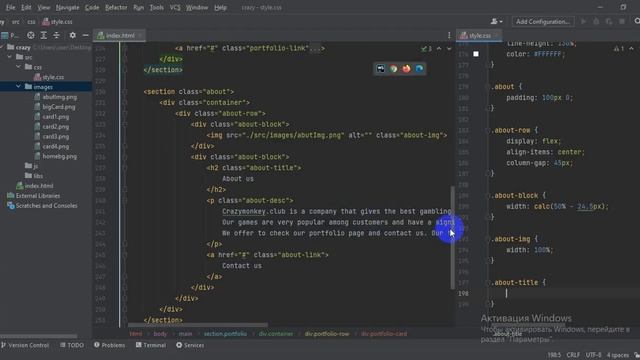Click UTF-8 encoding in status bar
640x360 pixels.
pos(593,355)
